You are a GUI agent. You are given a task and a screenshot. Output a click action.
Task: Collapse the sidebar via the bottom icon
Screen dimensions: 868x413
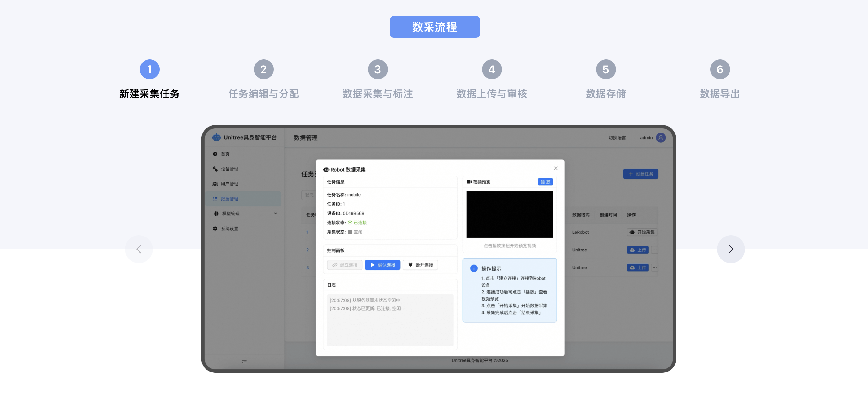[244, 362]
